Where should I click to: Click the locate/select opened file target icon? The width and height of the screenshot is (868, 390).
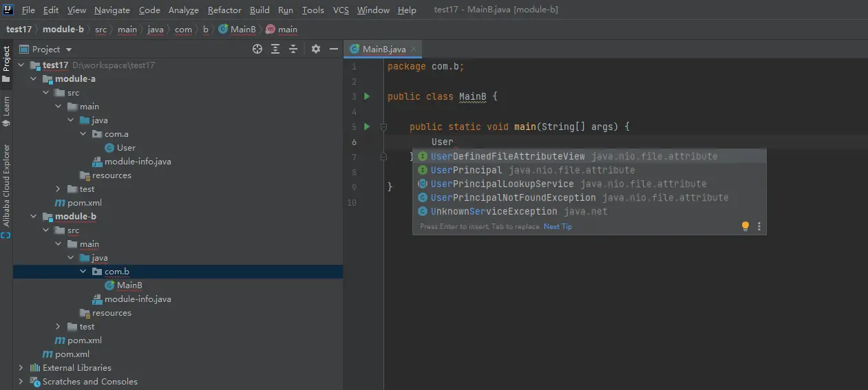click(257, 49)
